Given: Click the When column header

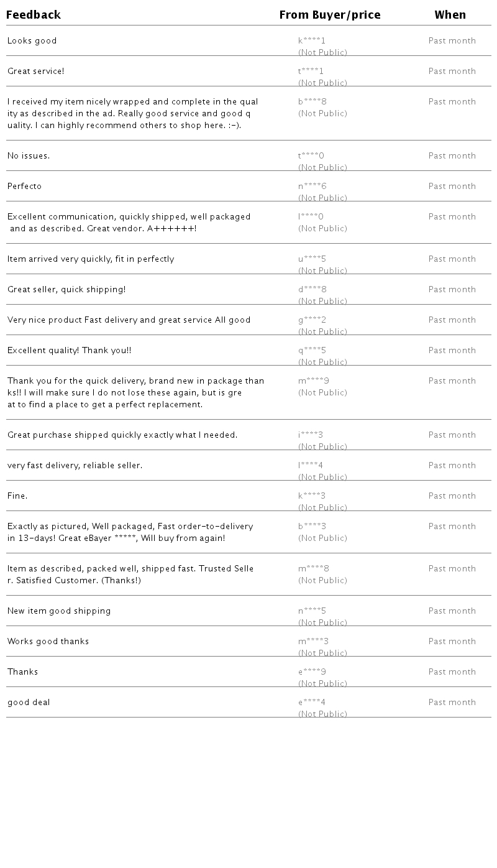Looking at the screenshot, I should pyautogui.click(x=450, y=15).
